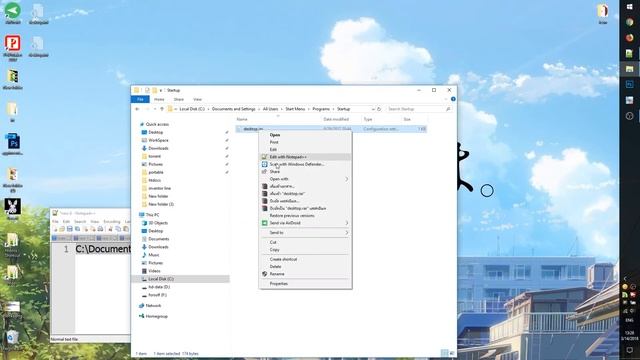Open Chrome from the taskbar
The image size is (640, 360).
point(629,22)
